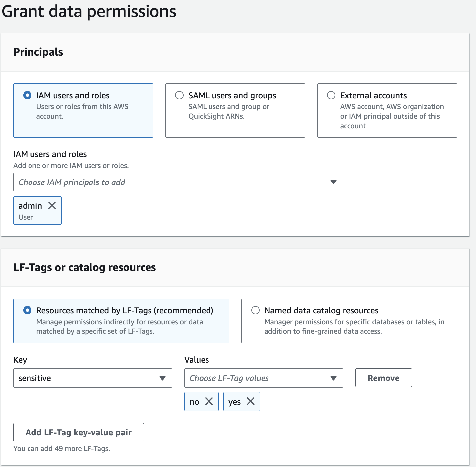
Task: Open the Key dropdown showing sensitive
Action: [86, 378]
